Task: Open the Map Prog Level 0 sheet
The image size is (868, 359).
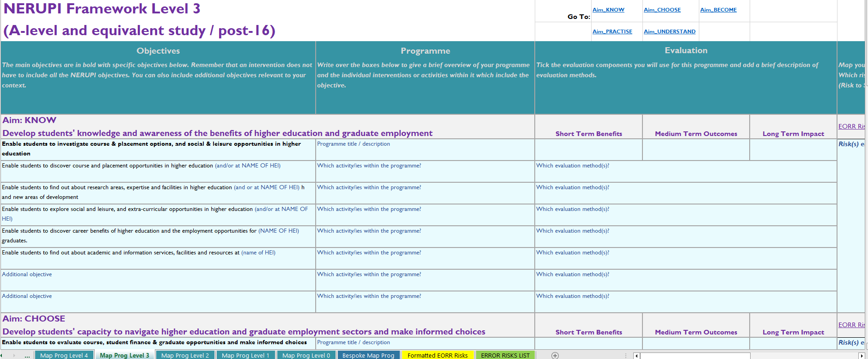Action: point(306,355)
